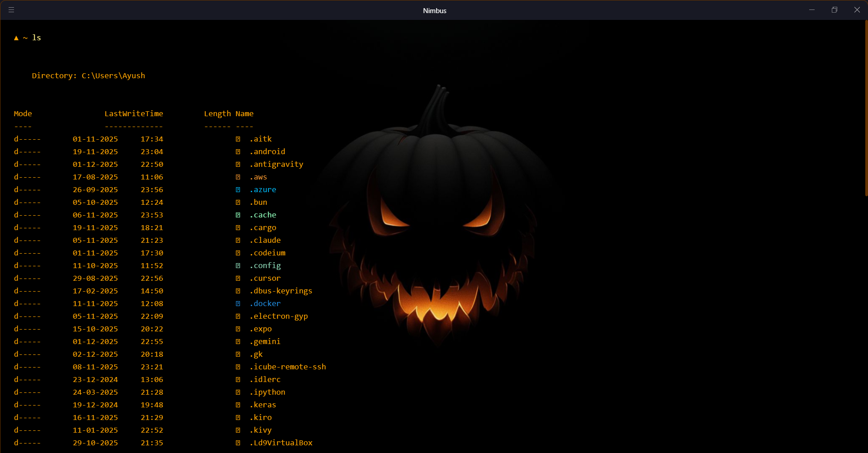Screen dimensions: 868x453
Task: Click the folder icon next to .electron-gyp
Action: [238, 316]
